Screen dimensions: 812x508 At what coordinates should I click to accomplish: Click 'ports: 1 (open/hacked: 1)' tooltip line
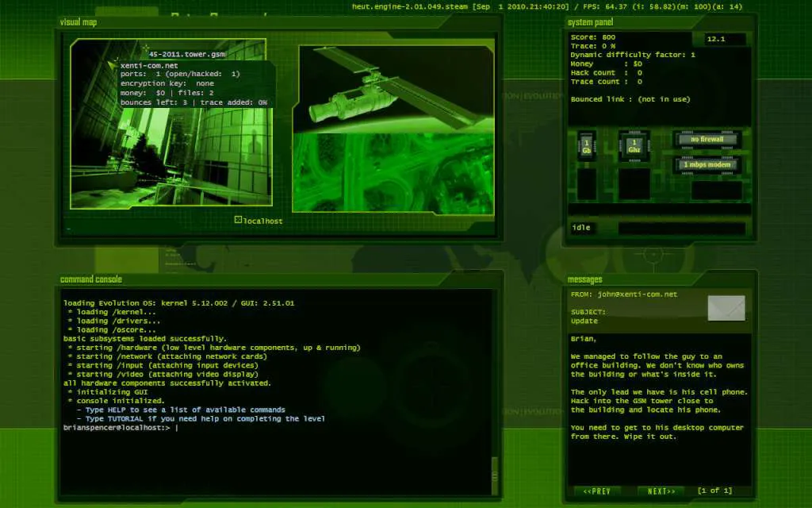[180, 74]
